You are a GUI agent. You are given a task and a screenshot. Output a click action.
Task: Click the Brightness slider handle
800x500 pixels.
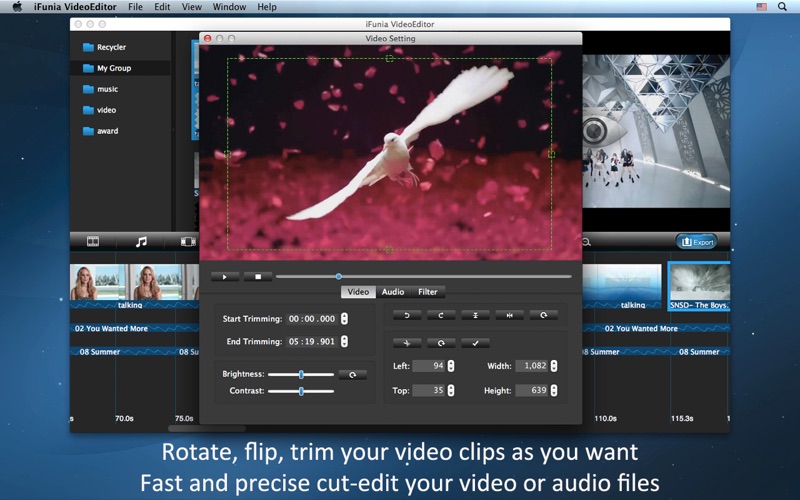(x=302, y=374)
